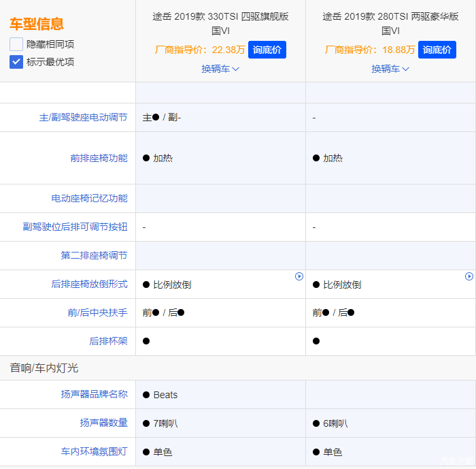The height and width of the screenshot is (469, 476).
Task: Click 车内环境氛围灯 parameter label
Action: click(94, 452)
